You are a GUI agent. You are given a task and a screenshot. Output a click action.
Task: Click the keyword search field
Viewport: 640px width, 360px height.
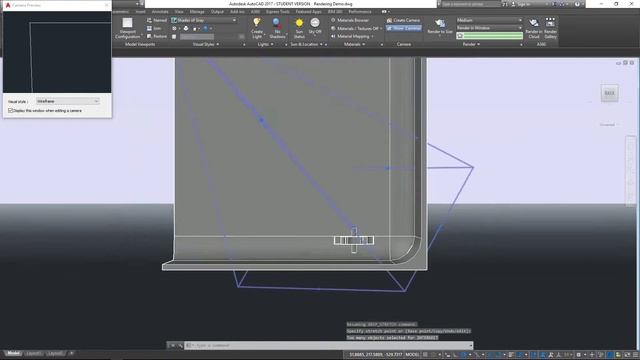(470, 4)
